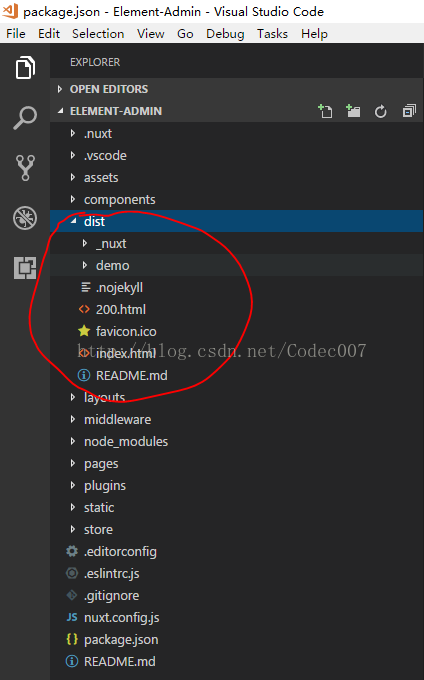The width and height of the screenshot is (424, 680).
Task: Open the Extensions view icon
Action: (25, 268)
